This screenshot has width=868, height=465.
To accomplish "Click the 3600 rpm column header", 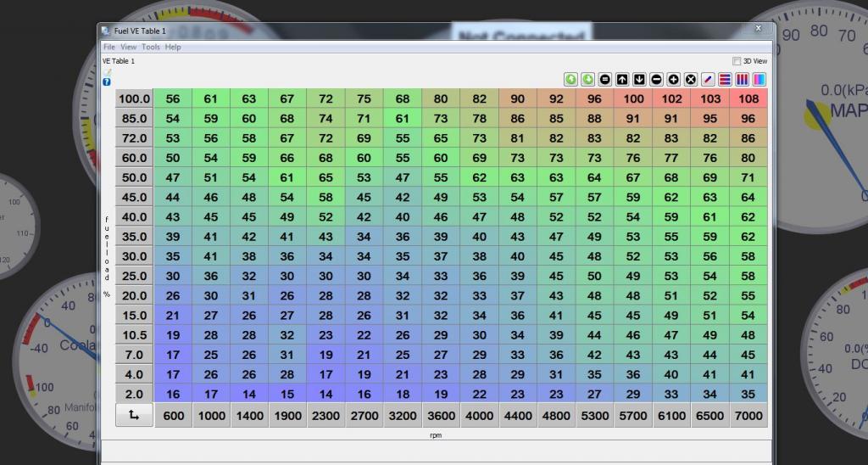I will click(x=441, y=416).
